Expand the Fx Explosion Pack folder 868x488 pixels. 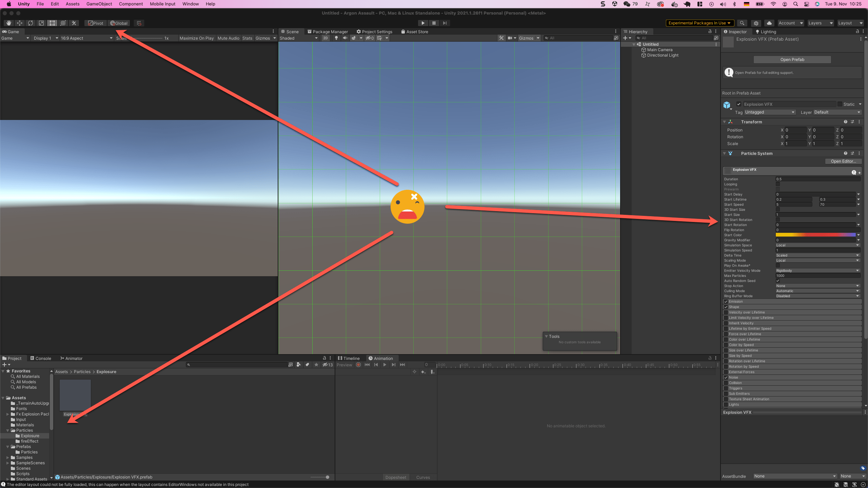(x=8, y=414)
